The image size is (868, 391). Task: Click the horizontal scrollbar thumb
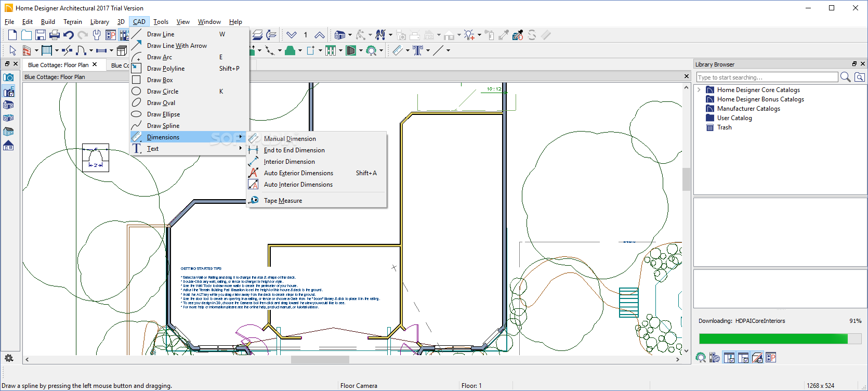(320, 359)
